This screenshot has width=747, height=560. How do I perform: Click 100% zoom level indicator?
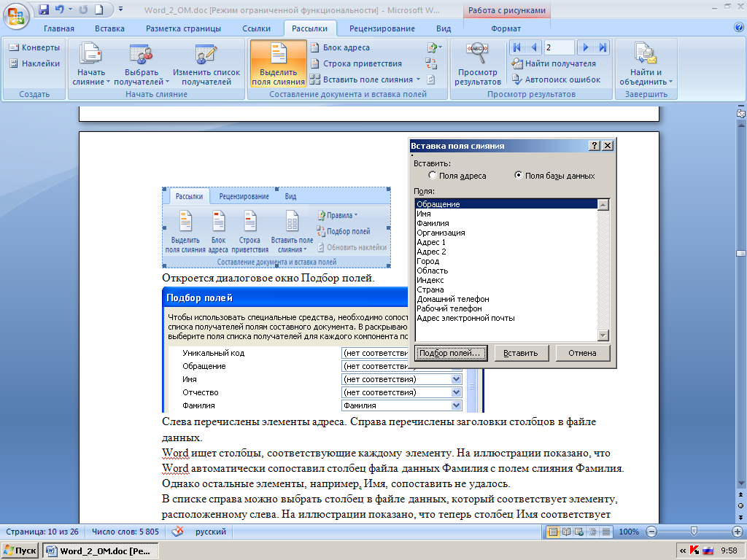click(628, 532)
